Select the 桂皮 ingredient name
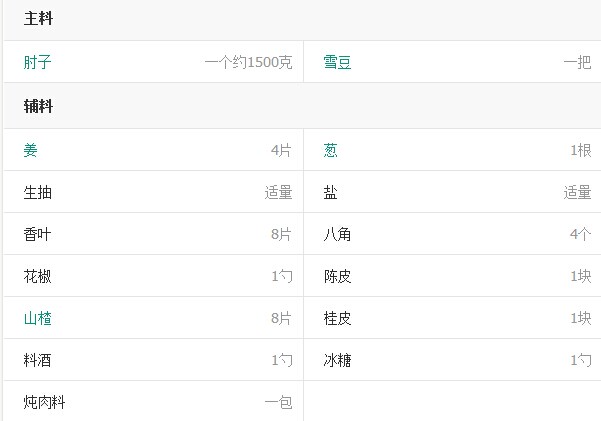Image resolution: width=601 pixels, height=421 pixels. [x=337, y=319]
